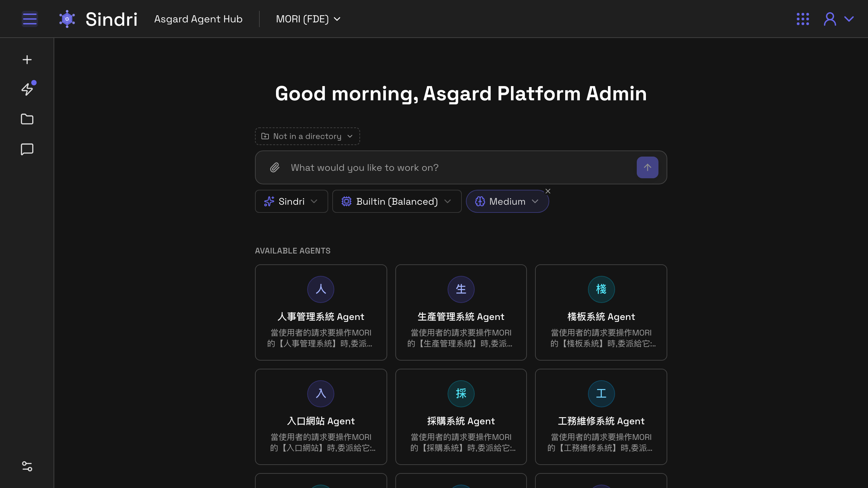The height and width of the screenshot is (488, 868).
Task: Open settings sliders icon at sidebar bottom
Action: coord(27,466)
